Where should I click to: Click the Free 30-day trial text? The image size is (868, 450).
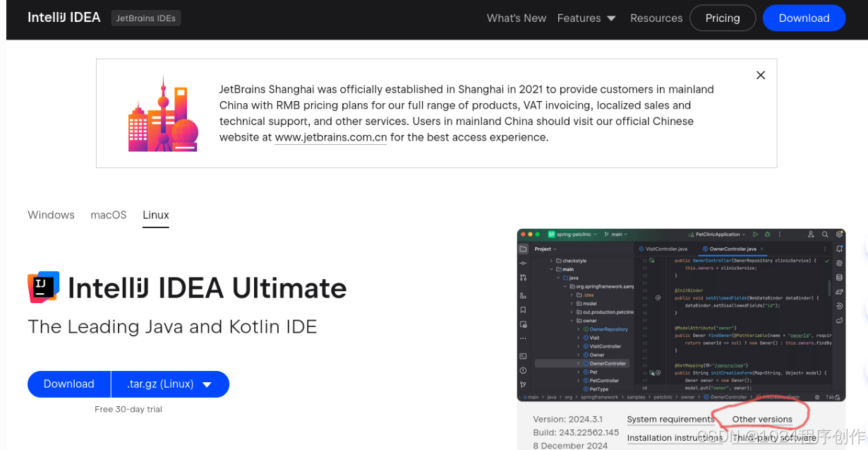pyautogui.click(x=128, y=409)
